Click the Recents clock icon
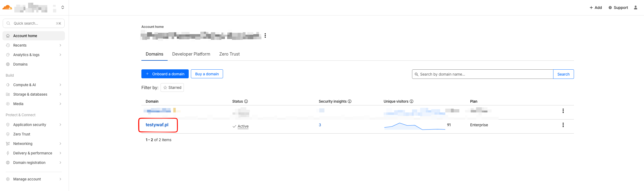This screenshot has height=191, width=644. [8, 45]
